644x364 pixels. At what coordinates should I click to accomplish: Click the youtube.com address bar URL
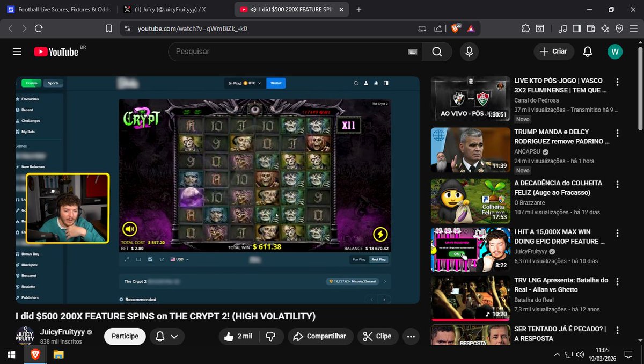[x=192, y=29]
